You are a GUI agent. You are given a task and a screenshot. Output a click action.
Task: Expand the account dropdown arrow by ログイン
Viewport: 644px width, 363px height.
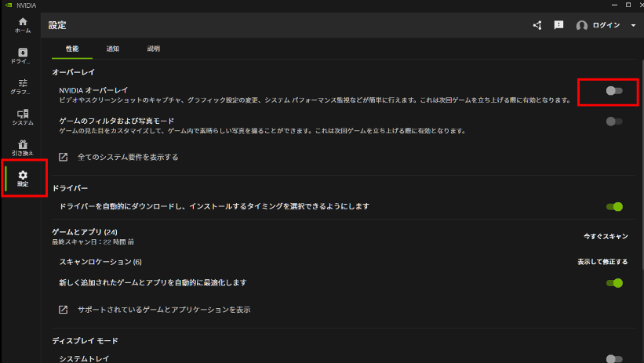point(633,26)
